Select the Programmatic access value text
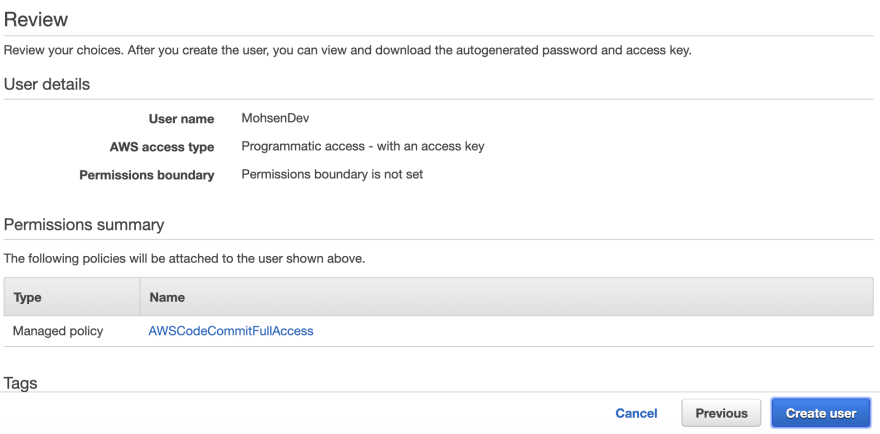880x434 pixels. pos(363,147)
